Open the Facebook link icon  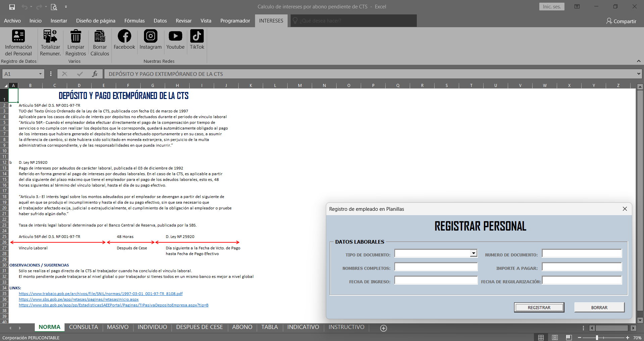124,36
